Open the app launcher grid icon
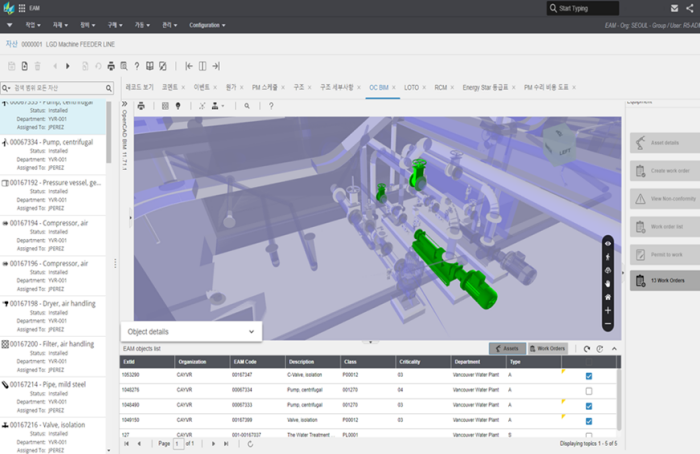The height and width of the screenshot is (454, 700). (22, 8)
